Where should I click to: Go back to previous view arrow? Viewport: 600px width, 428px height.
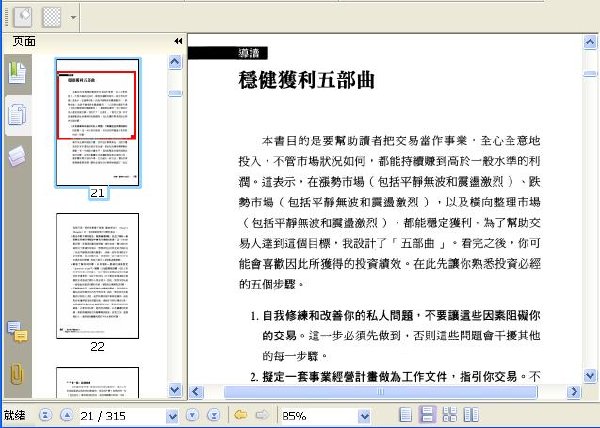[x=240, y=415]
